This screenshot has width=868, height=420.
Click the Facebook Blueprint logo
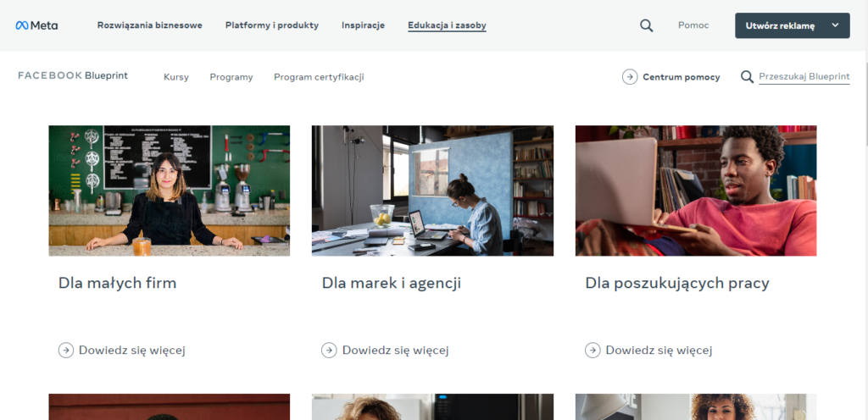pyautogui.click(x=73, y=75)
